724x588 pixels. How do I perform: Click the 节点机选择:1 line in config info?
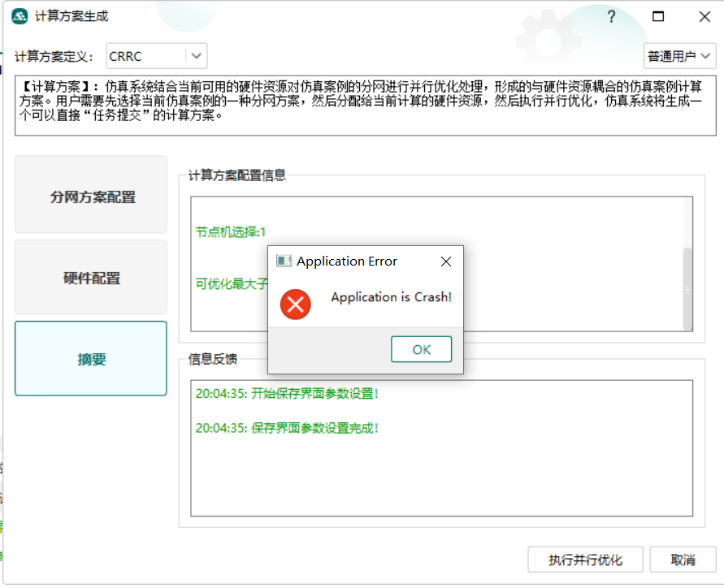tap(231, 231)
